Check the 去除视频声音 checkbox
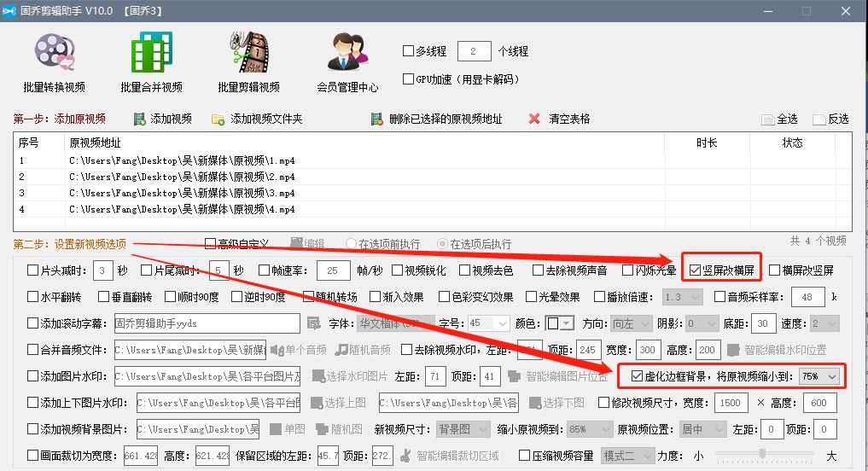 coord(538,270)
